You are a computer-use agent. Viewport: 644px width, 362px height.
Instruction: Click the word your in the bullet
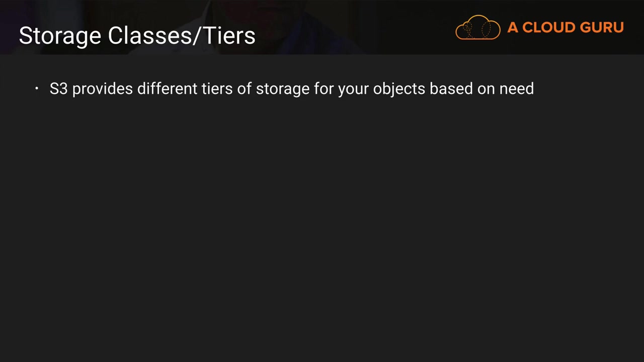(353, 88)
